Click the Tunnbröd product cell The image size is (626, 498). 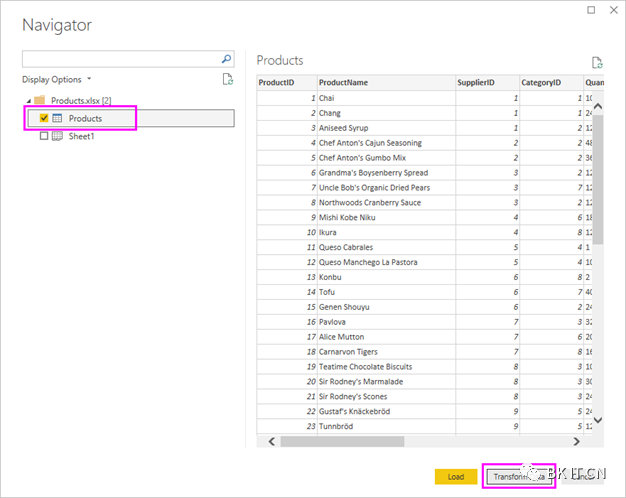coord(386,426)
